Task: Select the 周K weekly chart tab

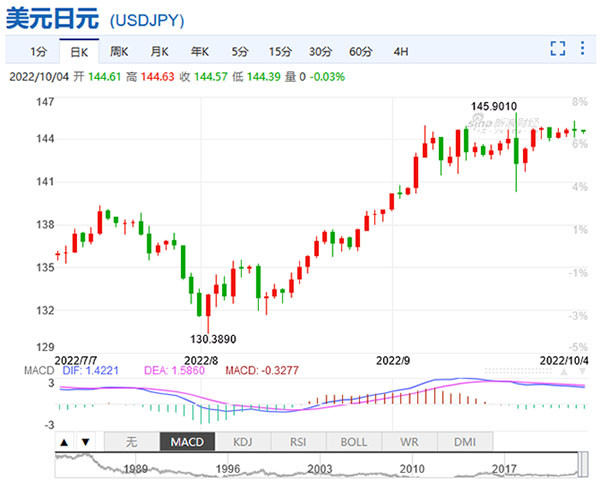Action: coord(119,51)
